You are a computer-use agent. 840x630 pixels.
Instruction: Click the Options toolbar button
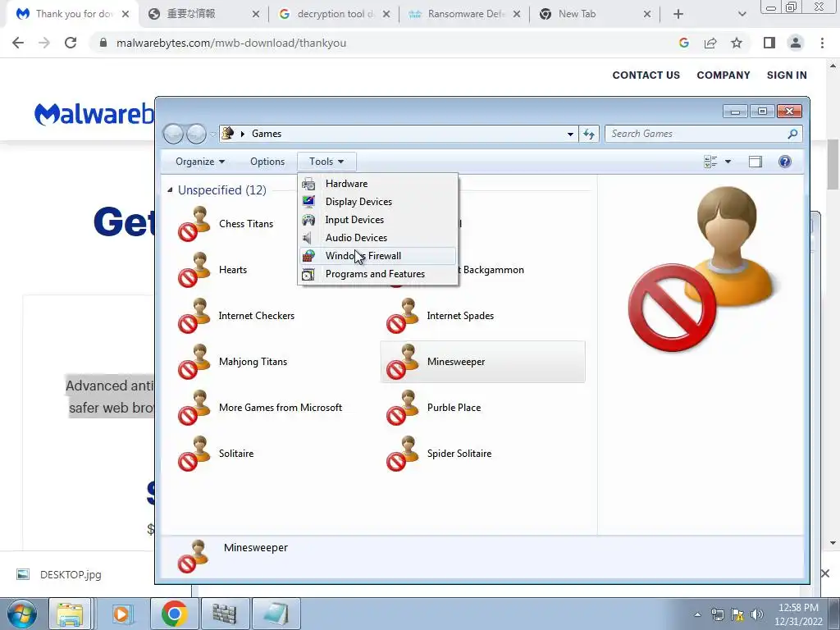267,162
